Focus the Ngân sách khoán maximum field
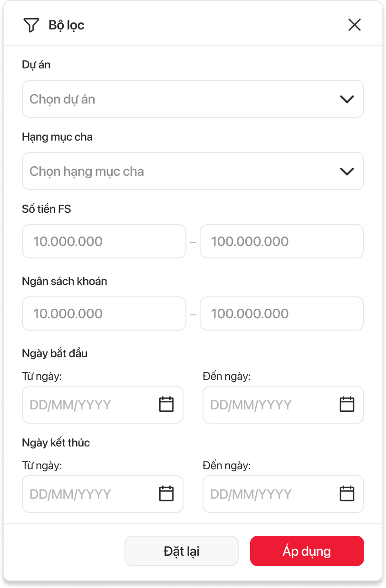This screenshot has height=588, width=386. pos(281,313)
